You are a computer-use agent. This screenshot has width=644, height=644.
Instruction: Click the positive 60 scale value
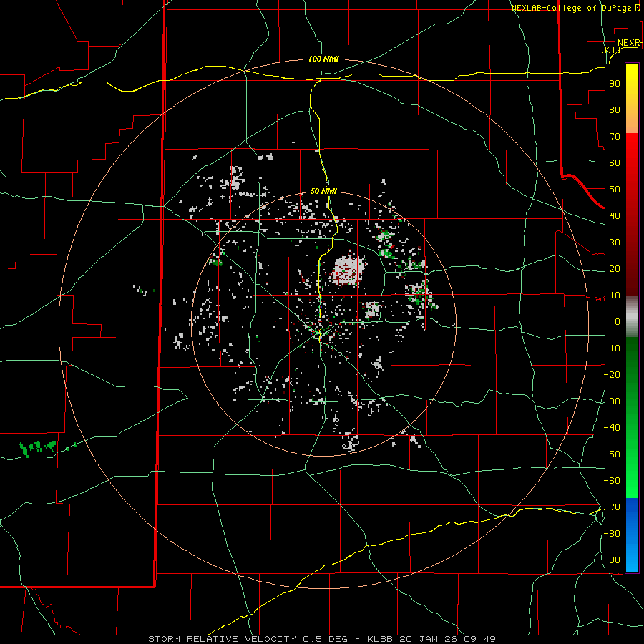point(615,162)
